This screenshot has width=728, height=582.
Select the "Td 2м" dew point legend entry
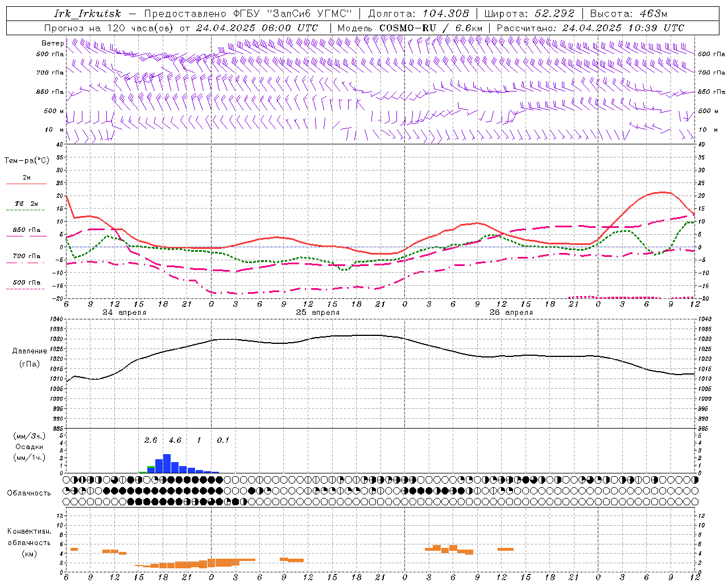tap(27, 203)
